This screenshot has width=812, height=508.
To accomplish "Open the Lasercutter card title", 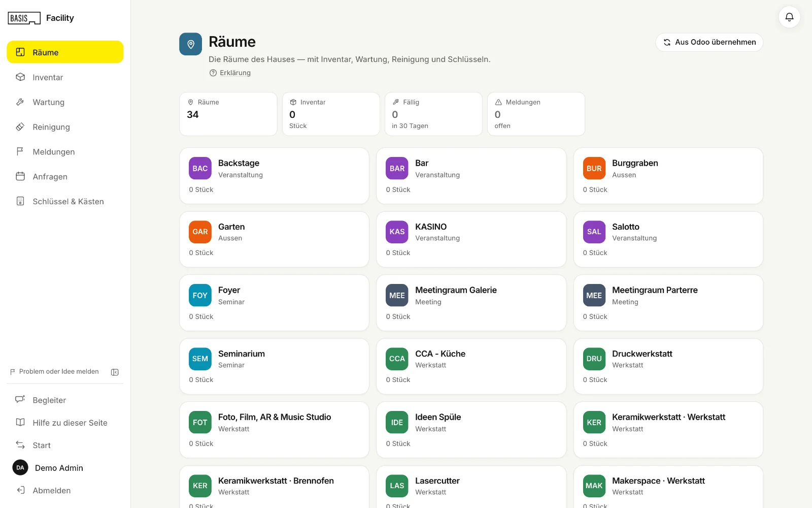I will click(437, 481).
